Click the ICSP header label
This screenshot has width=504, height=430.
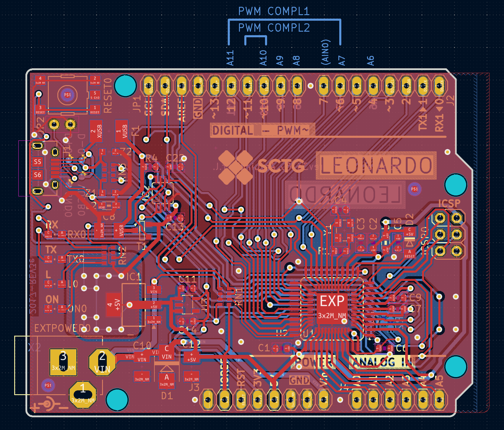(x=449, y=203)
